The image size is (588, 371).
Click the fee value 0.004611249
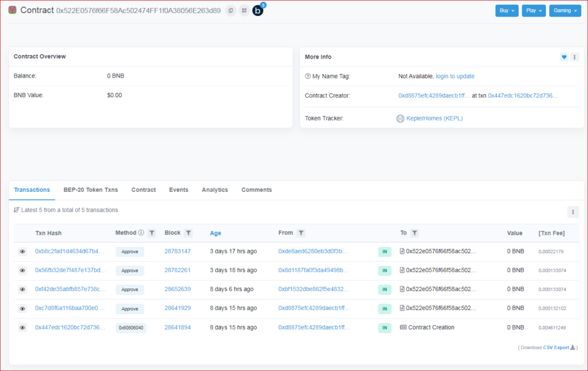tap(552, 328)
